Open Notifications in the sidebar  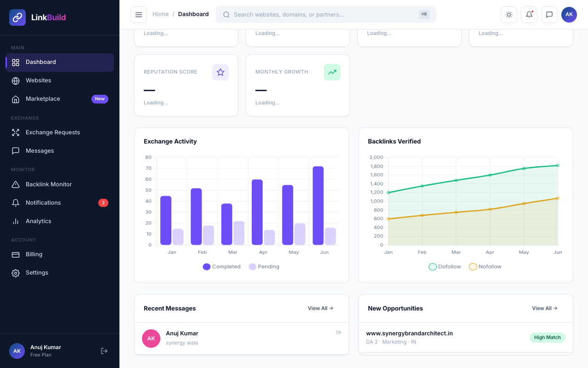pyautogui.click(x=60, y=203)
